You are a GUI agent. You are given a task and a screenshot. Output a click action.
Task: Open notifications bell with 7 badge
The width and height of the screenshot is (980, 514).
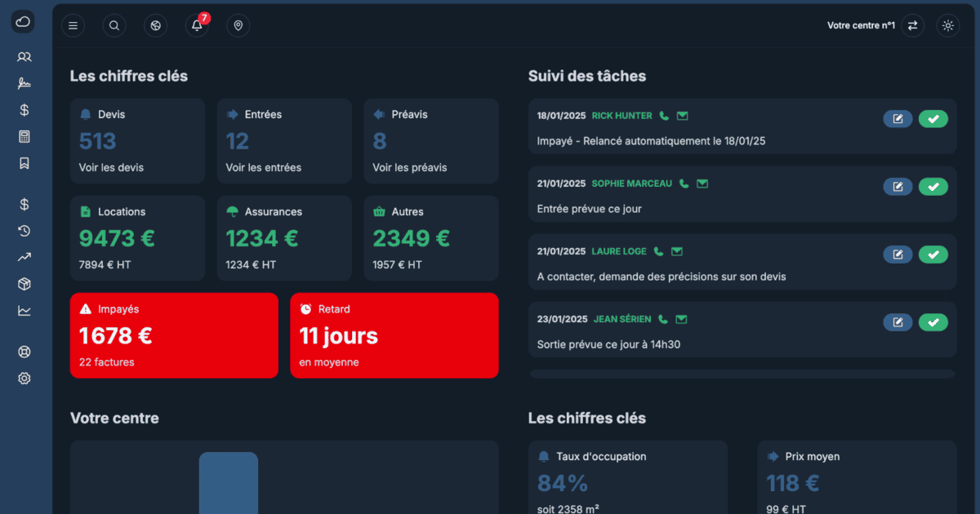click(x=197, y=25)
